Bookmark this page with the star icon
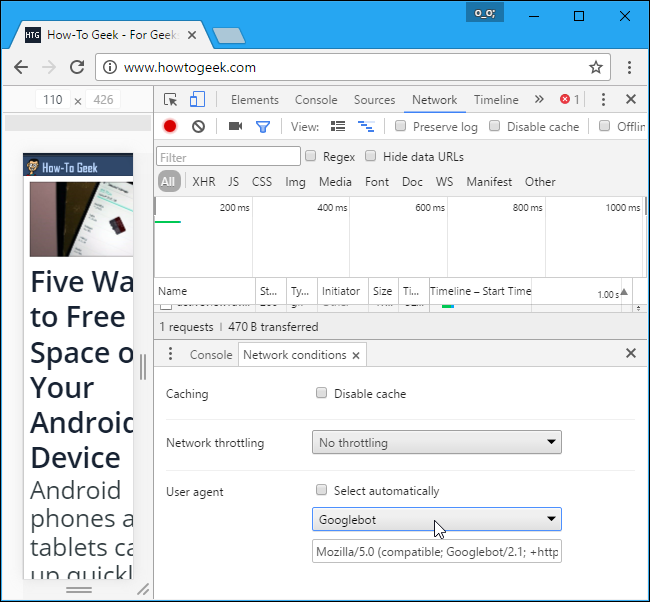650x602 pixels. point(596,68)
